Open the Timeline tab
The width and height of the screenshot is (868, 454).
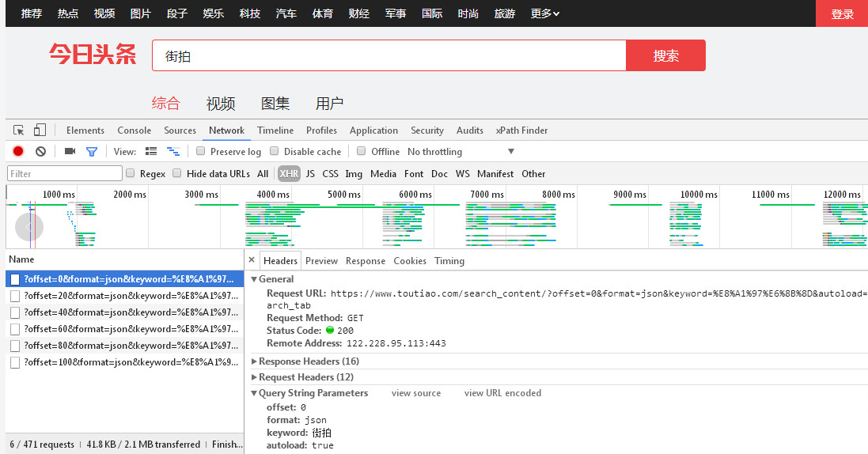(x=275, y=130)
